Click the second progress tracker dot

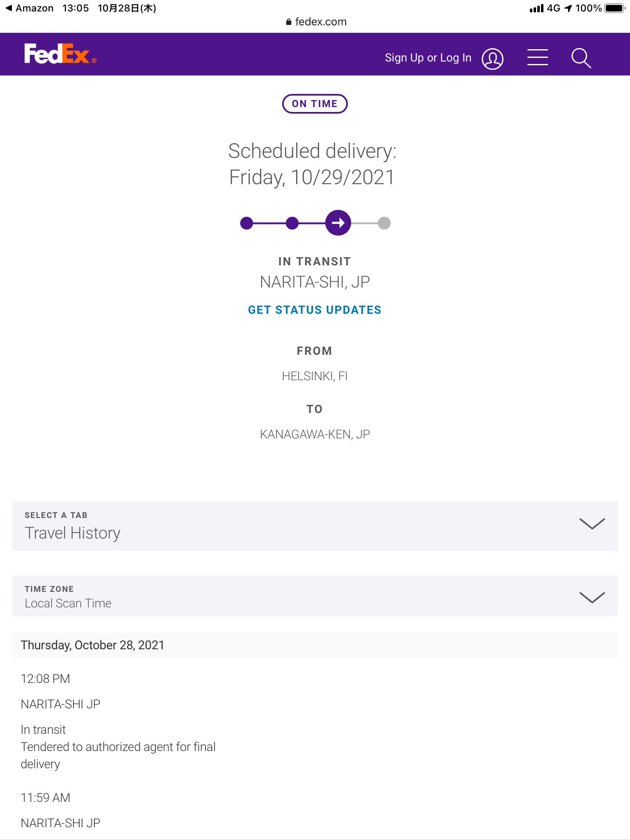(292, 223)
